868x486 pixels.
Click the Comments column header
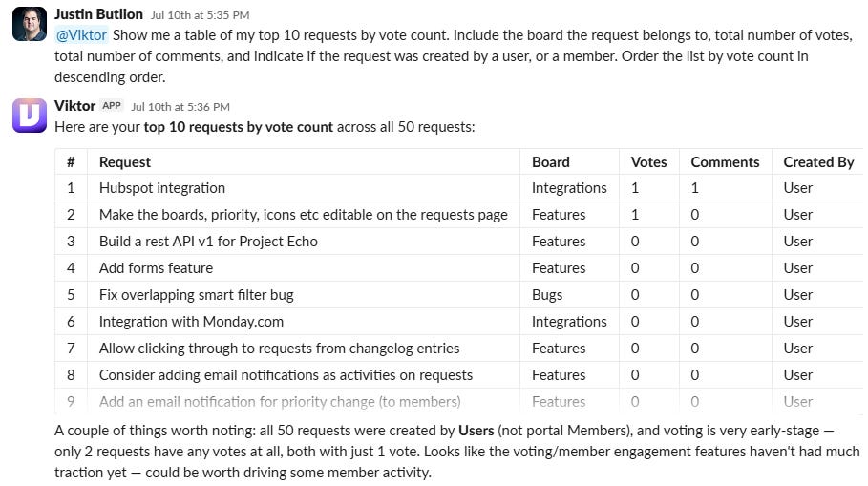tap(725, 162)
